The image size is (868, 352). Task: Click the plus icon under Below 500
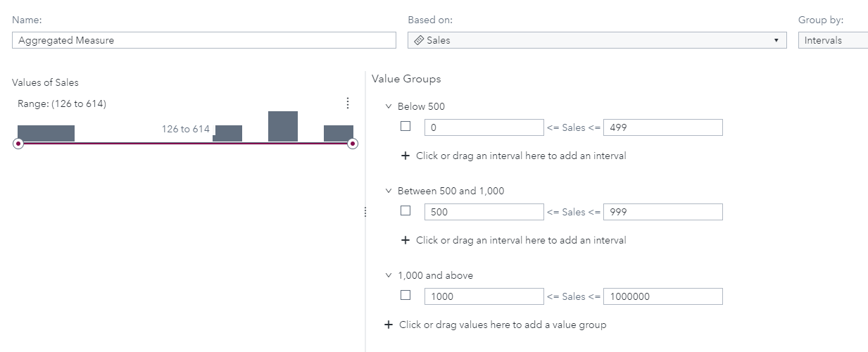point(405,156)
